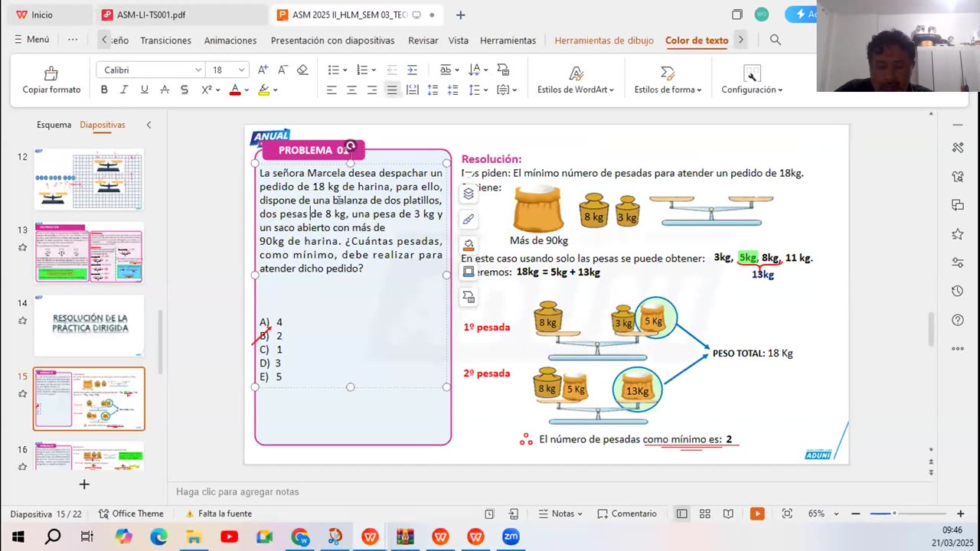The width and height of the screenshot is (980, 551).
Task: Open the Vista tab
Action: (459, 41)
